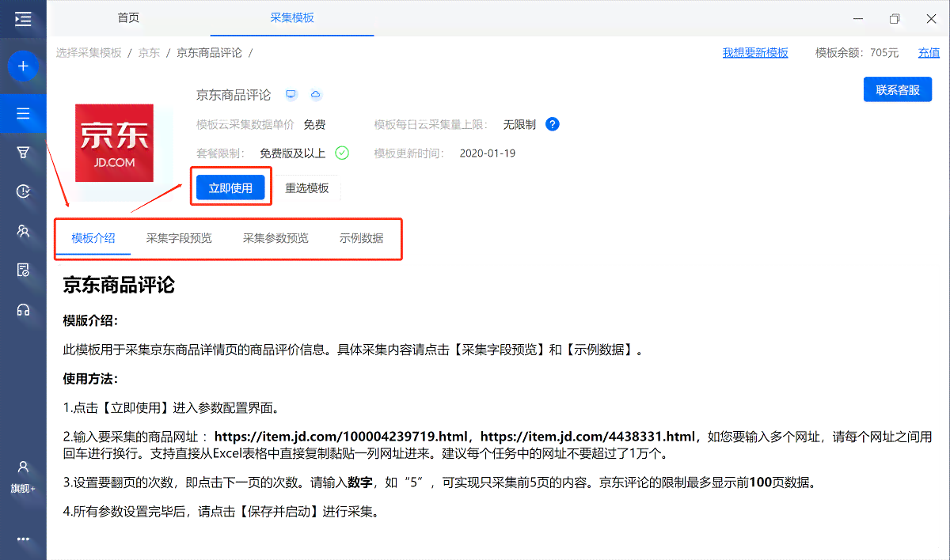
Task: Click the https://item.jd.com/100004239719.html URL text
Action: point(343,436)
